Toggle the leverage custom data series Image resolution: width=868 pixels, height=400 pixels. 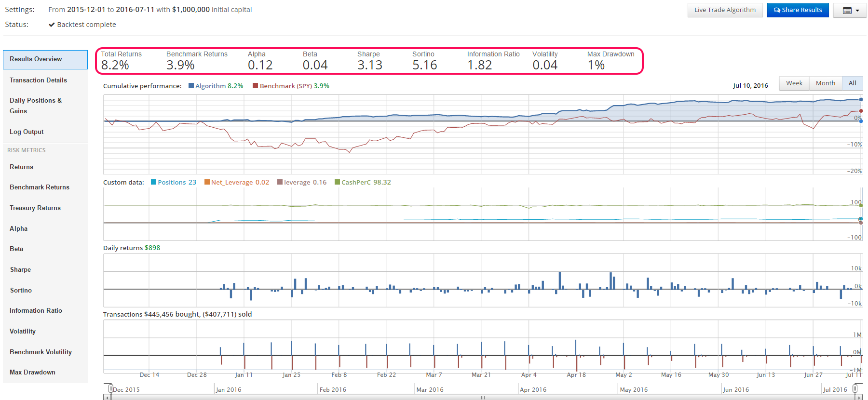point(280,182)
